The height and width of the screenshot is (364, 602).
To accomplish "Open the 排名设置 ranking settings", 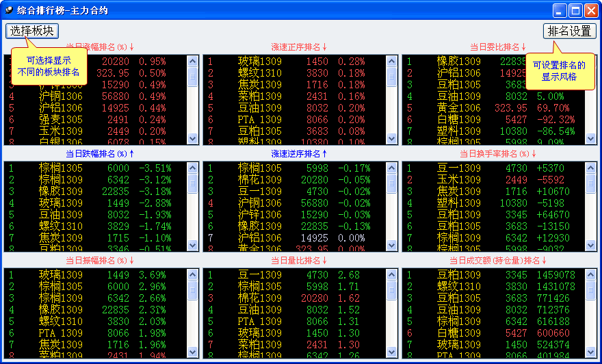I will pos(569,31).
